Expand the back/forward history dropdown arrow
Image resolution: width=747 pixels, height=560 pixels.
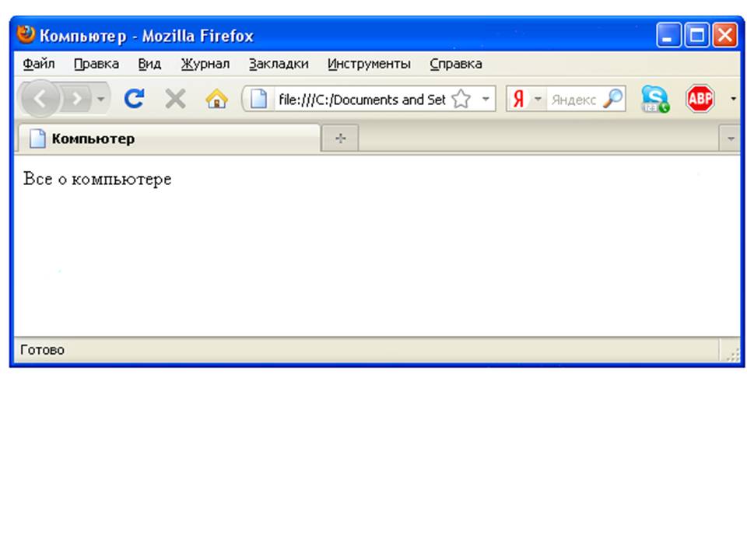100,100
